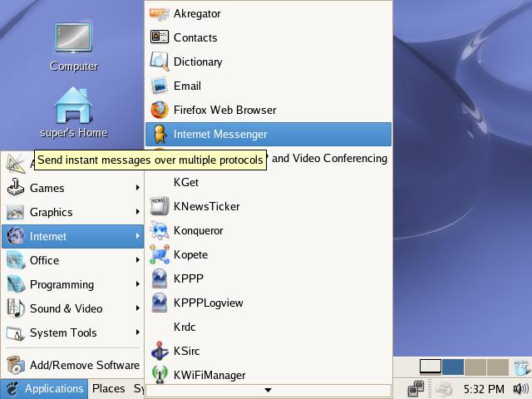Expand the Graphics submenu
This screenshot has width=532, height=399.
pyautogui.click(x=71, y=212)
